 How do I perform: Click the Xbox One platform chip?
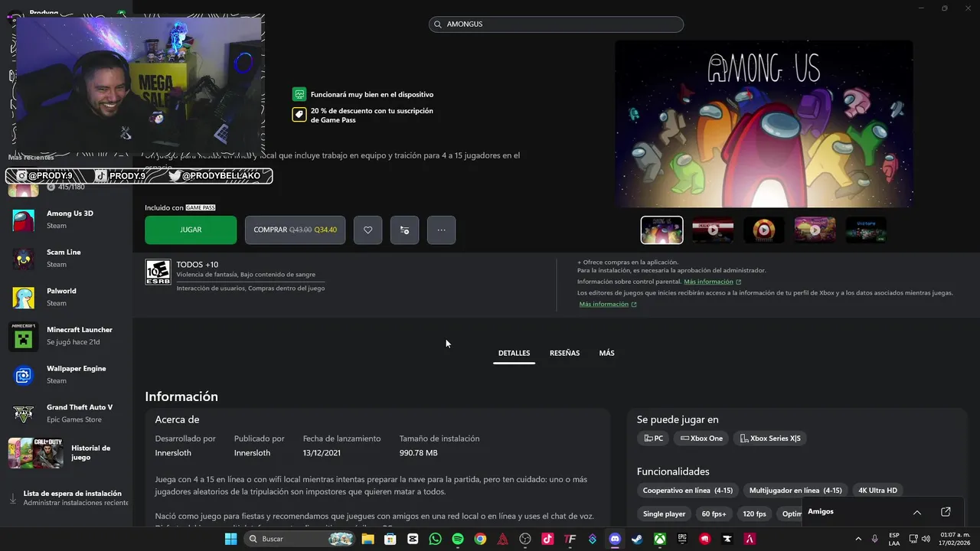click(x=701, y=439)
